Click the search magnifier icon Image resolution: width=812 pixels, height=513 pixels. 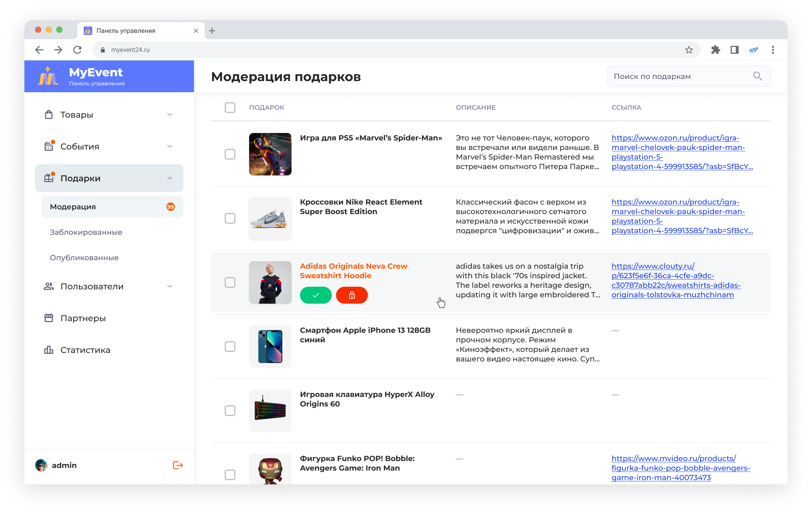pyautogui.click(x=758, y=76)
